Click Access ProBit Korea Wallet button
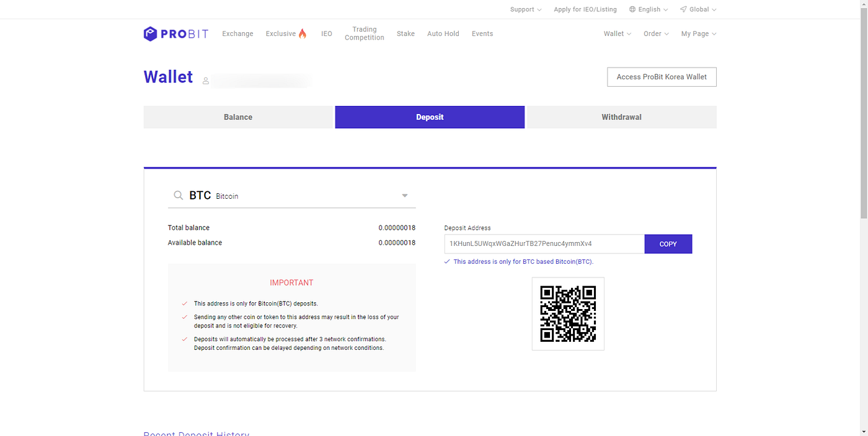 pyautogui.click(x=662, y=77)
